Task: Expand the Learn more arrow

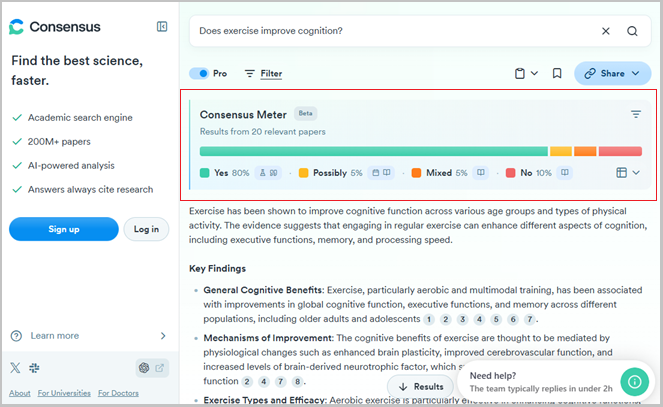Action: tap(163, 336)
